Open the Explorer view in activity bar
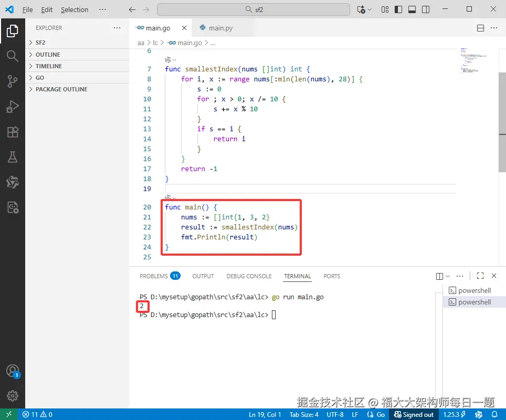The image size is (506, 420). (x=12, y=31)
